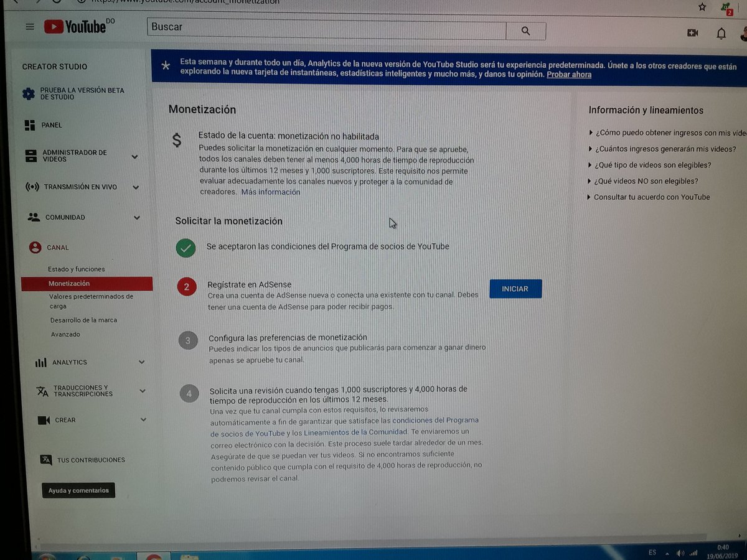Focus the Buscar search field
Screen dimensions: 747x560
327,28
